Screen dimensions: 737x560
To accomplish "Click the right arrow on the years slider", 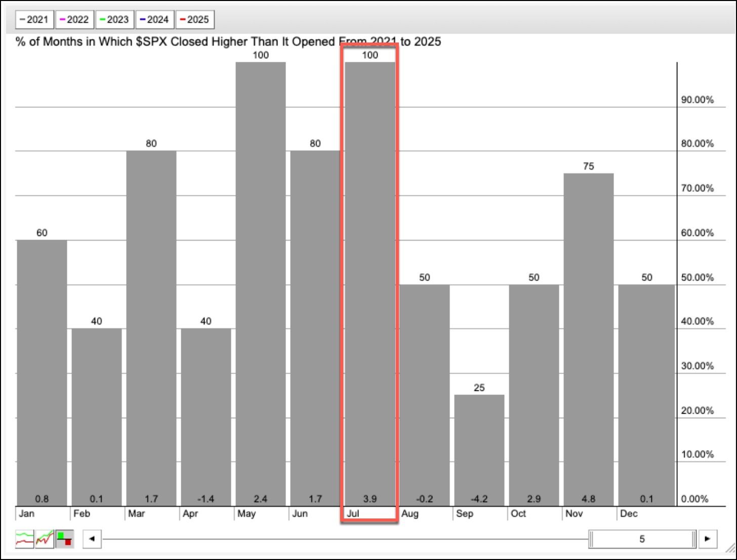I will pos(707,539).
